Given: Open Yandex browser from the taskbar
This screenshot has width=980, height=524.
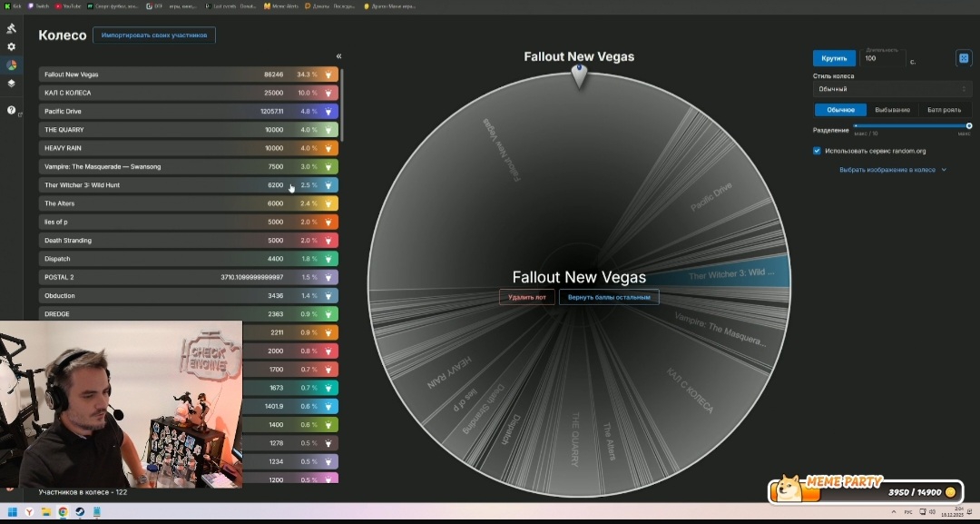Looking at the screenshot, I should pyautogui.click(x=29, y=511).
